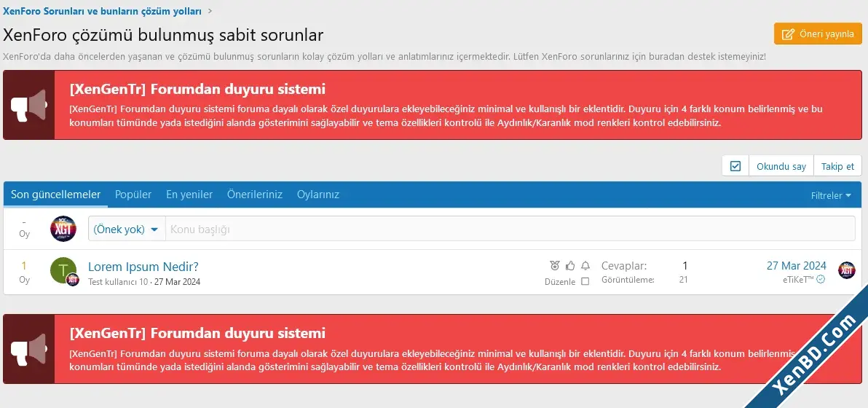Screen dimensions: 868x408
Task: Click last poster XGT avatar
Action: pyautogui.click(x=846, y=270)
